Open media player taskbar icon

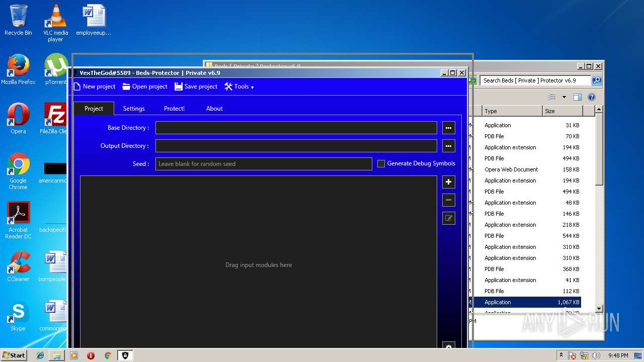click(x=74, y=355)
